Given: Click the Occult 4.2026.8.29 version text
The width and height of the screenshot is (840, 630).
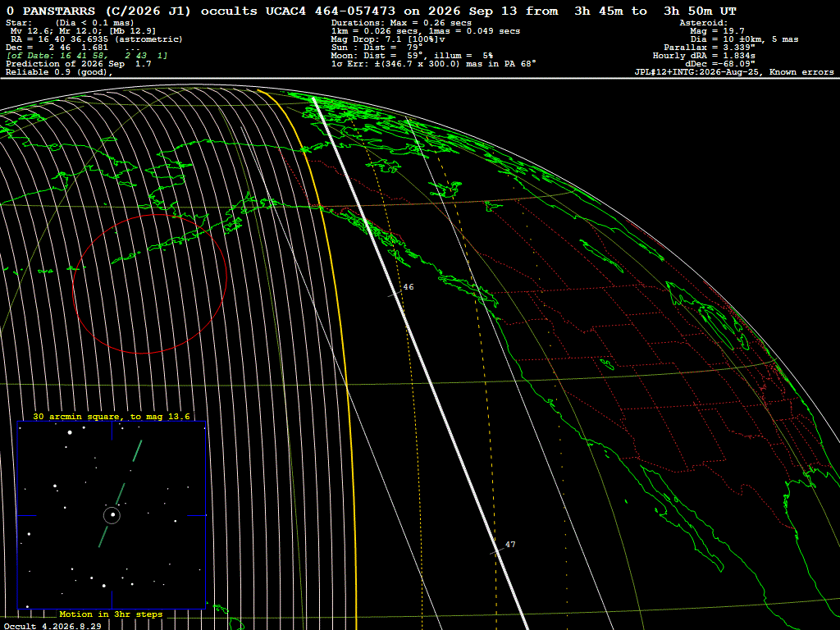Looking at the screenshot, I should 52,626.
